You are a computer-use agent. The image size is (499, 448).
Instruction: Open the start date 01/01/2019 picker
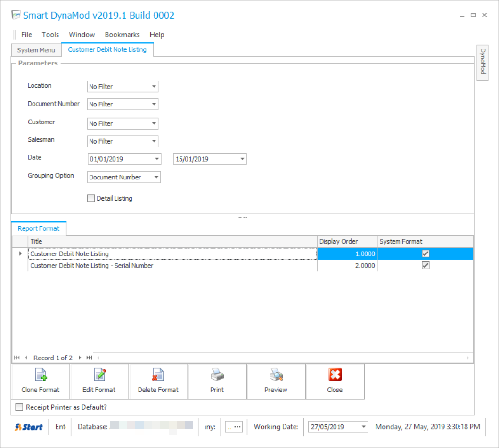[x=157, y=159]
